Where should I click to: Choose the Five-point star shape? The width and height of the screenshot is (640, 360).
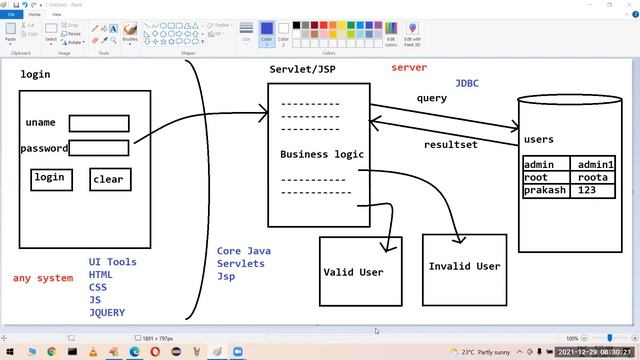163,42
